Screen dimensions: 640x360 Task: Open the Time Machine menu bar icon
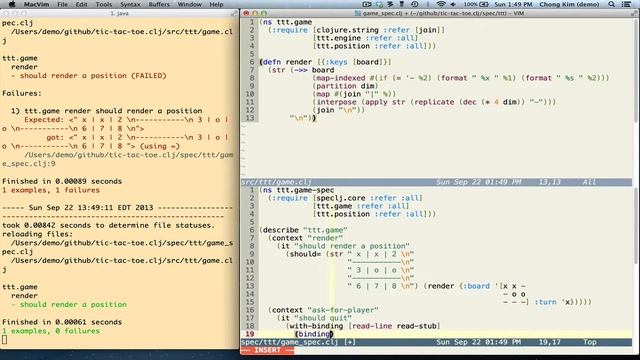click(x=414, y=4)
